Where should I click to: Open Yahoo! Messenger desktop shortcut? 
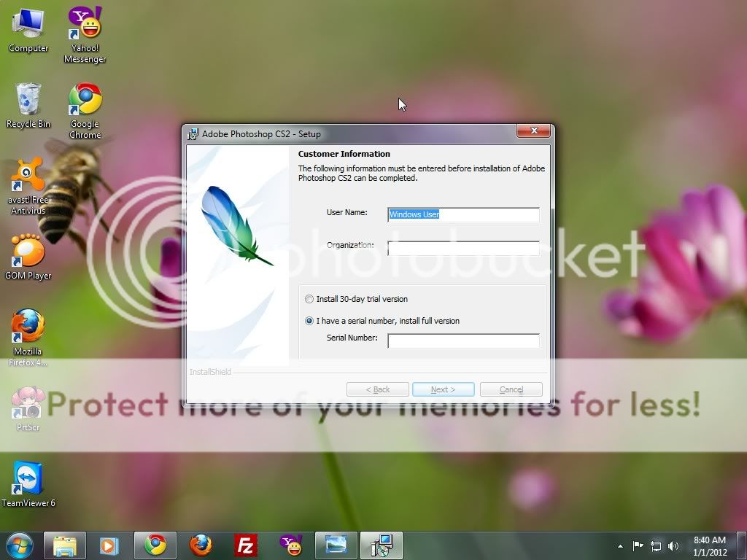pyautogui.click(x=85, y=35)
